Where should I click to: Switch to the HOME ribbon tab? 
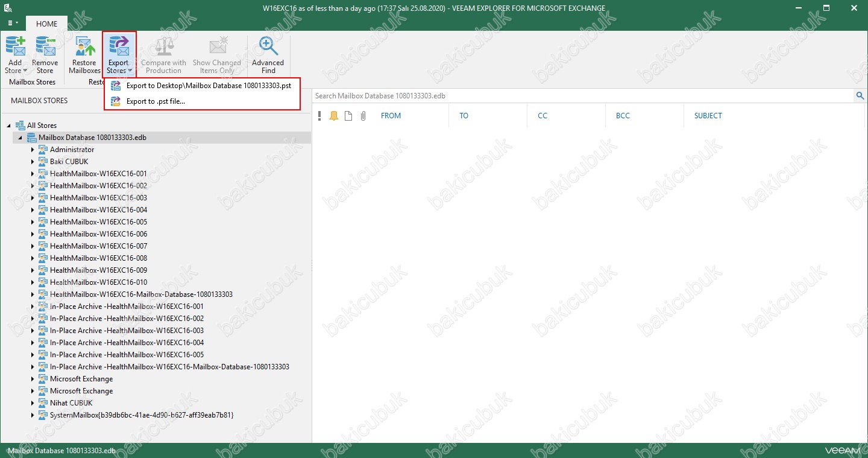pyautogui.click(x=47, y=24)
